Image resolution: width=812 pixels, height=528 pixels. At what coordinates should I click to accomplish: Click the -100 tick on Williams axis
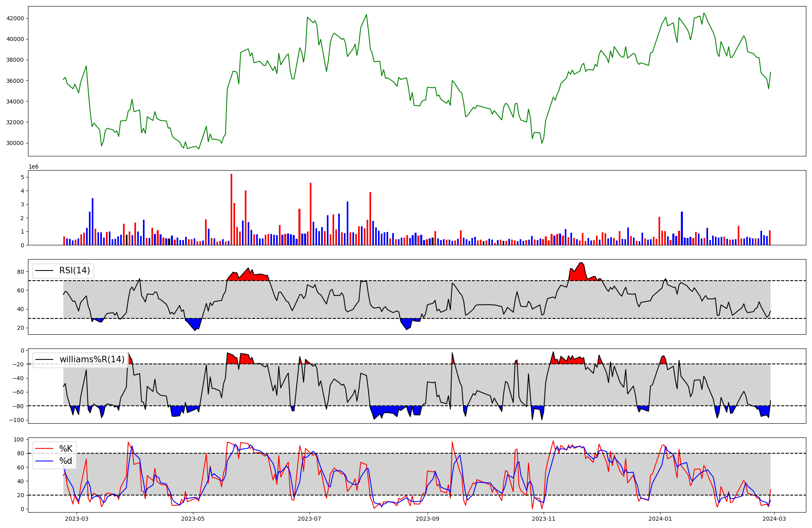[17, 420]
